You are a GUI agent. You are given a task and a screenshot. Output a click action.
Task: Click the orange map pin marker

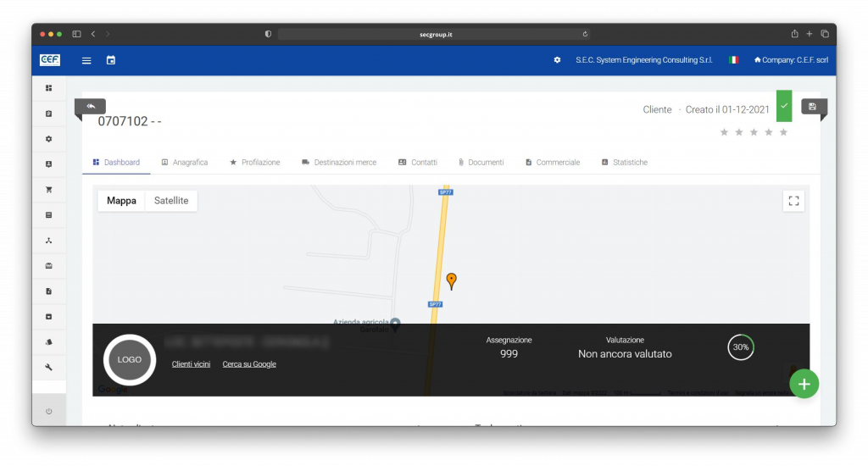pyautogui.click(x=451, y=280)
